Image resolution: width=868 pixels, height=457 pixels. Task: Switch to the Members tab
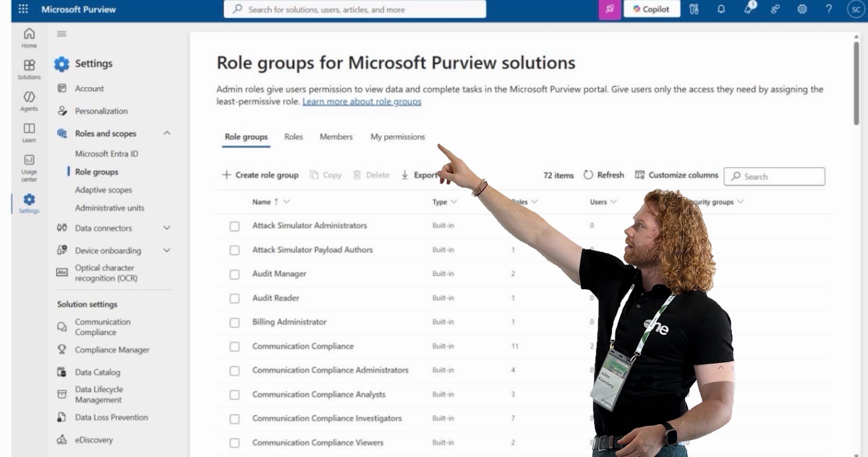336,137
